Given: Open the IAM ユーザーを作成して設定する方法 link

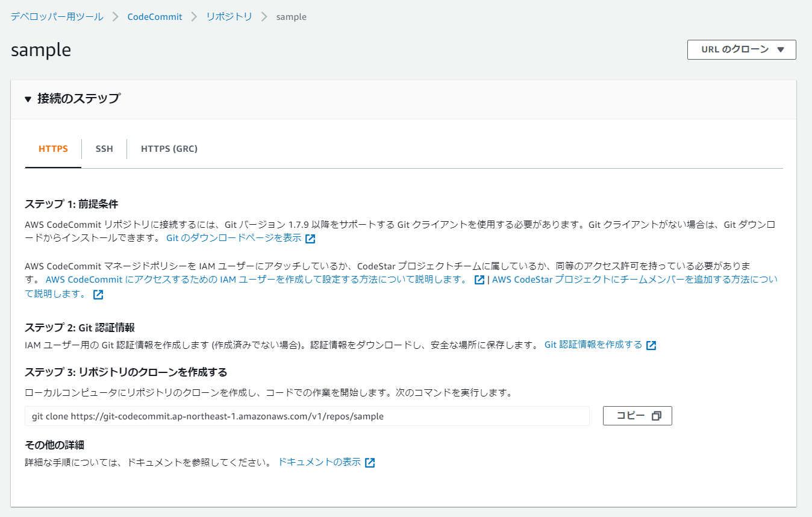Looking at the screenshot, I should 256,280.
